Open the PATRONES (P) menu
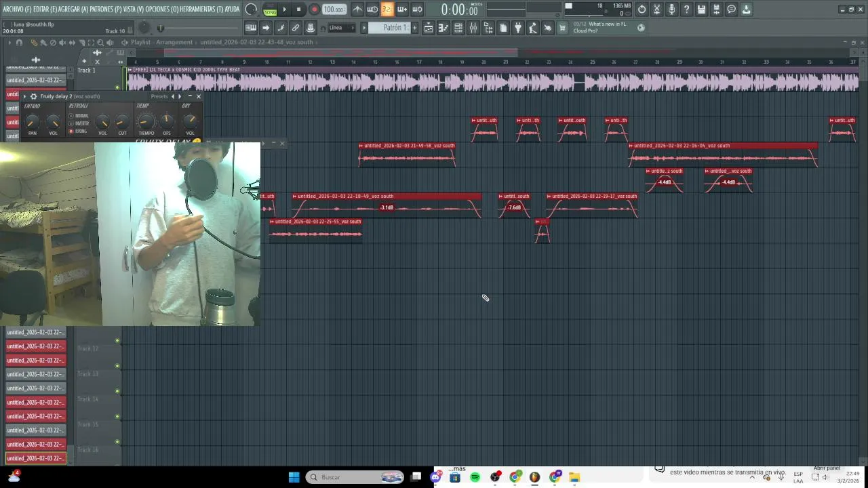 [105, 9]
